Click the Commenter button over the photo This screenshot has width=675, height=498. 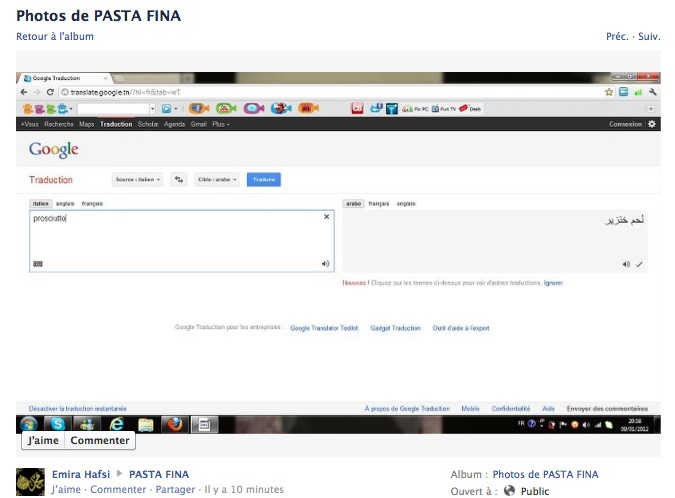pos(100,440)
